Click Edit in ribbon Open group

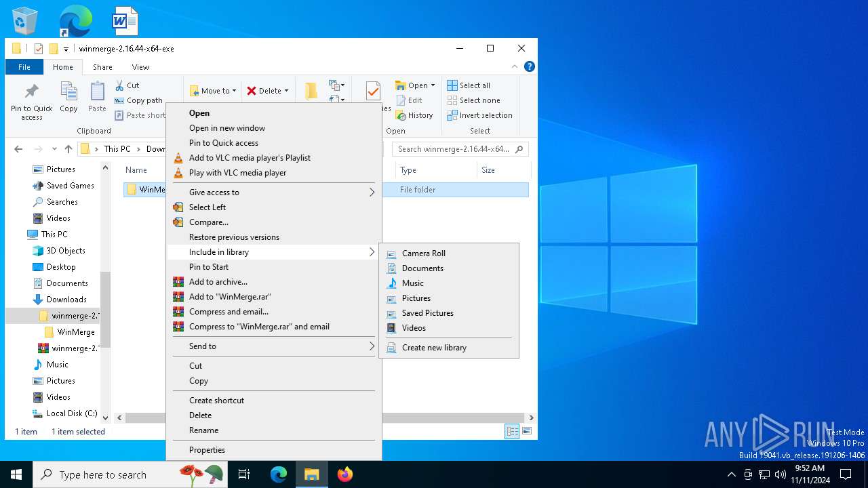click(409, 100)
